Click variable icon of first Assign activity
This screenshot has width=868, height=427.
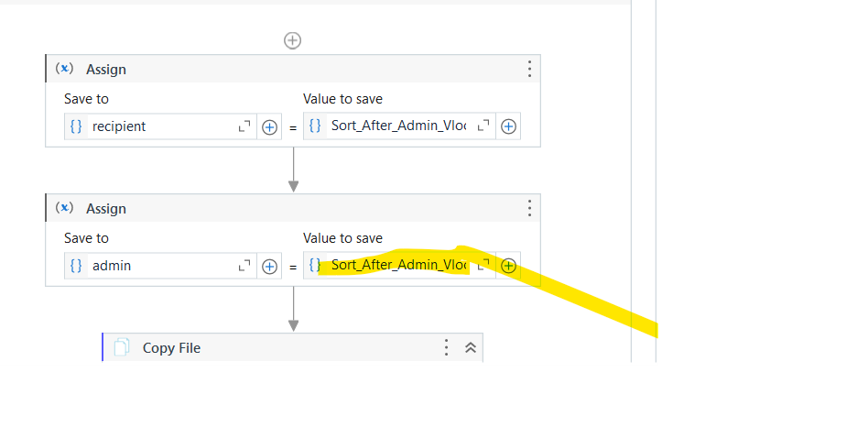point(65,68)
